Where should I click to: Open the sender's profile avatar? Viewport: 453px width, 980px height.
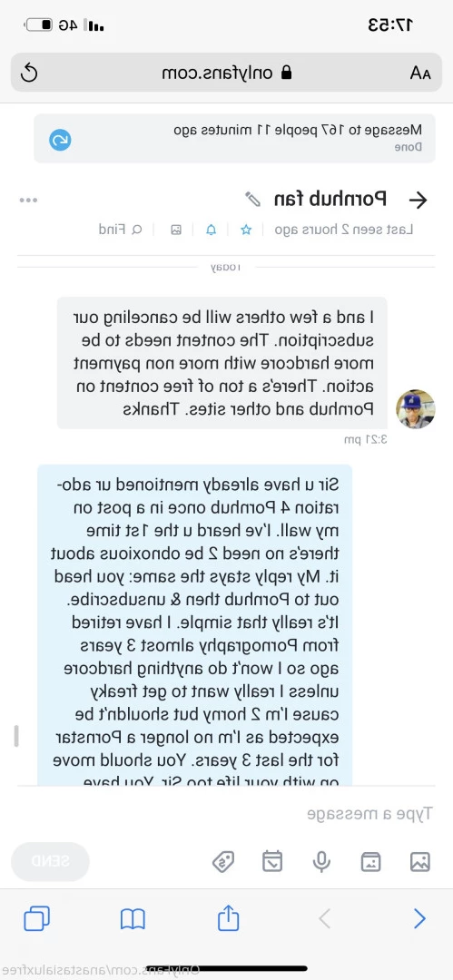click(416, 409)
